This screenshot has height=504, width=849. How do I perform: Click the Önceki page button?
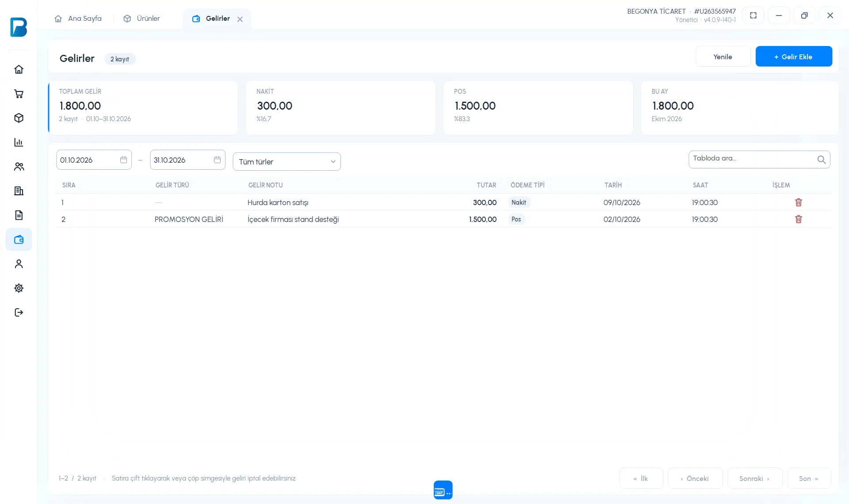point(695,478)
